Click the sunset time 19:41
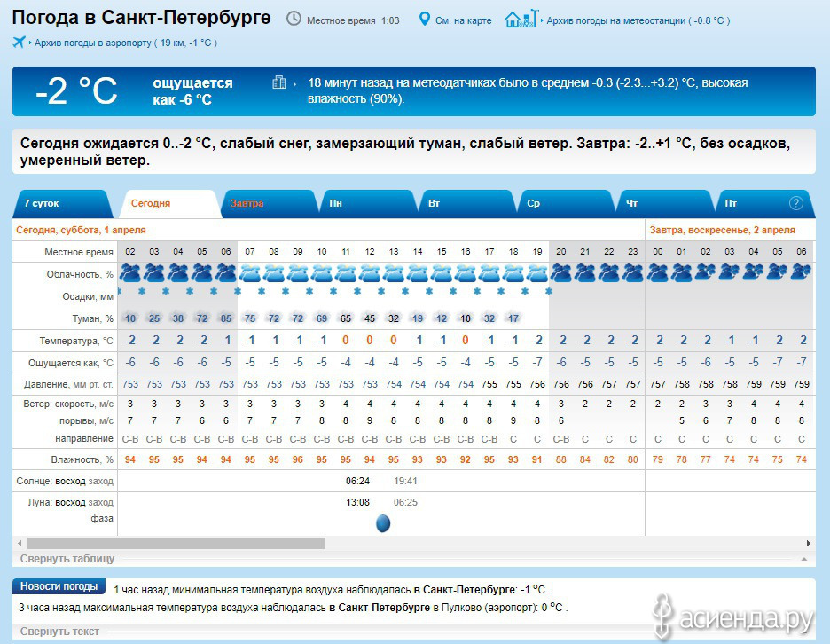 pos(405,482)
